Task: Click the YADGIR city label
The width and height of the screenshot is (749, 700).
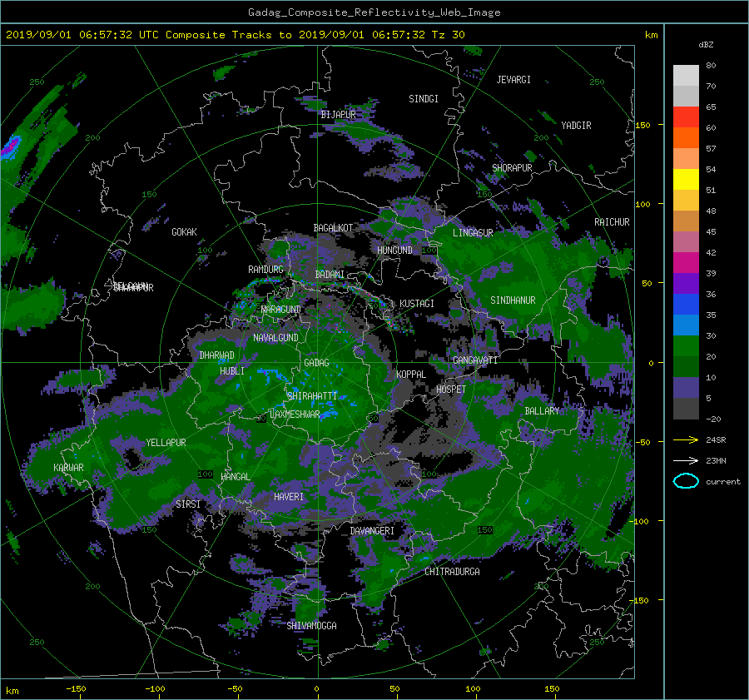Action: (576, 126)
